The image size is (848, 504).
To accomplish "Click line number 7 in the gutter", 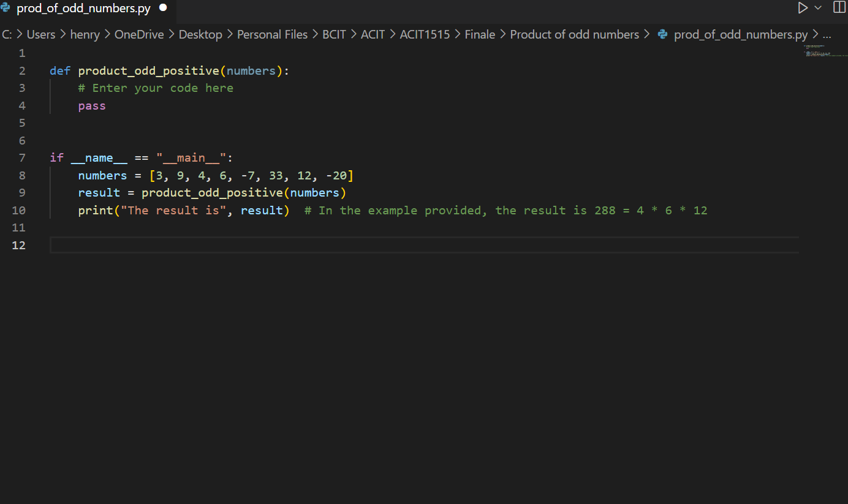I will pyautogui.click(x=22, y=157).
